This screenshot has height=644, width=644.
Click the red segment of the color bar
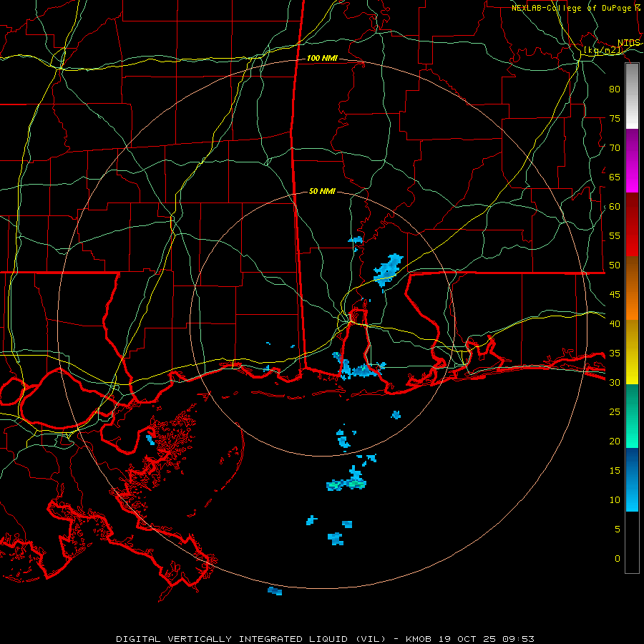(632, 225)
